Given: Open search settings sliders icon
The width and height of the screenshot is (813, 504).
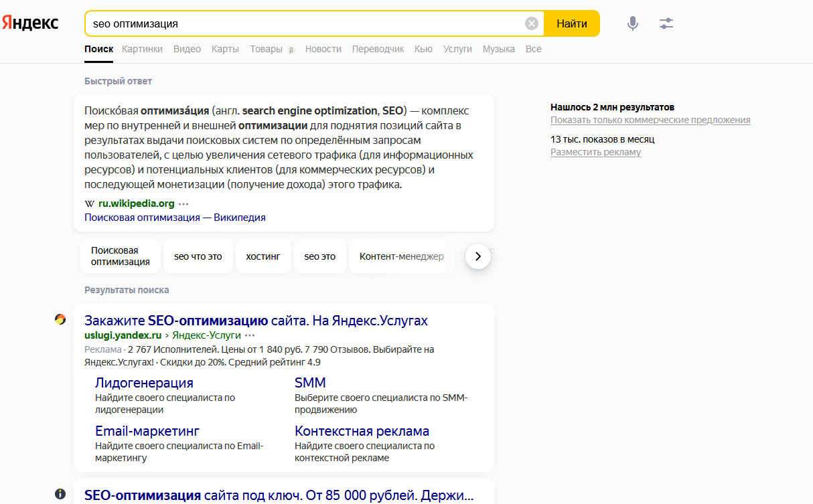Looking at the screenshot, I should pos(666,24).
